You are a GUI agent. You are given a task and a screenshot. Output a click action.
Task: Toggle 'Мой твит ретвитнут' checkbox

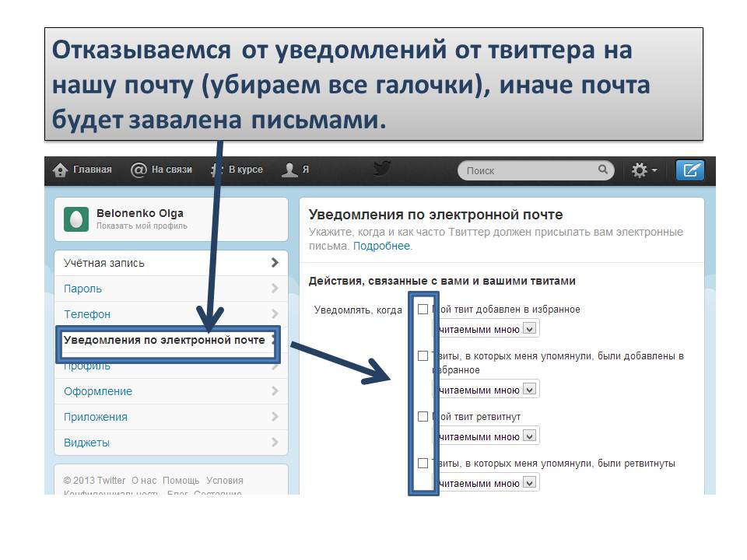click(x=423, y=417)
